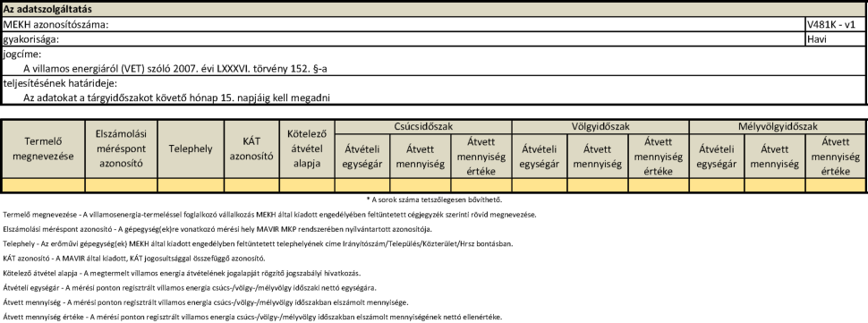
Task: Click the 'Elszámolási méréspont azonosító' column header
Action: click(121, 149)
